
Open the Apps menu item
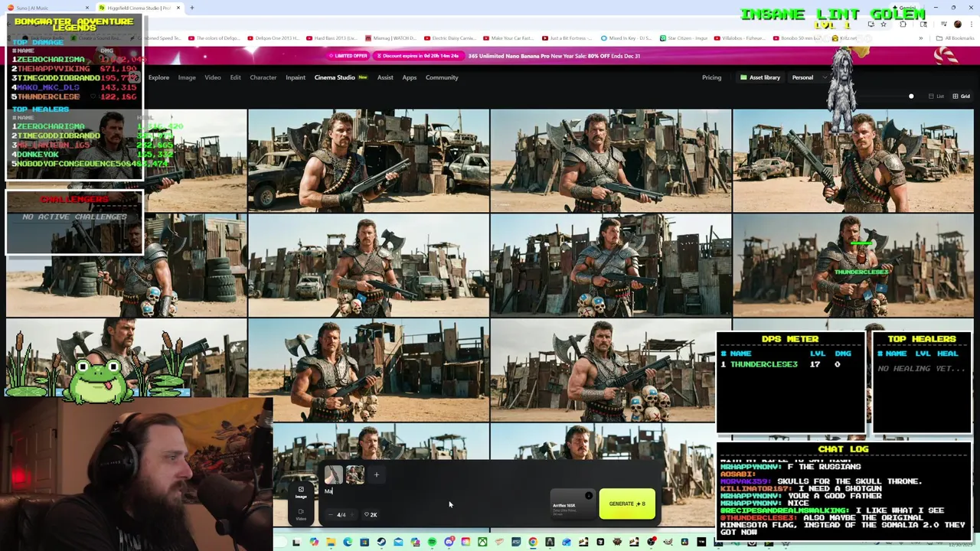tap(410, 77)
